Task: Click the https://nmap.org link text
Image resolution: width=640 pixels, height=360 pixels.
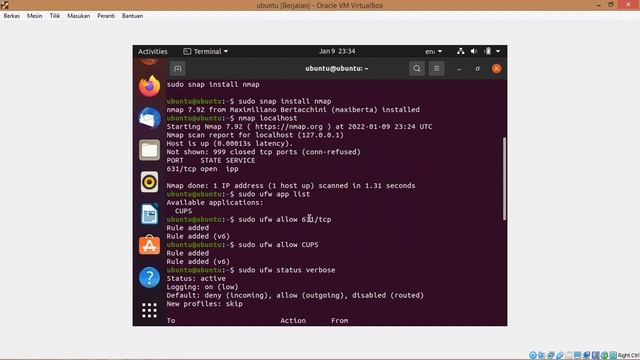Action: [289, 127]
